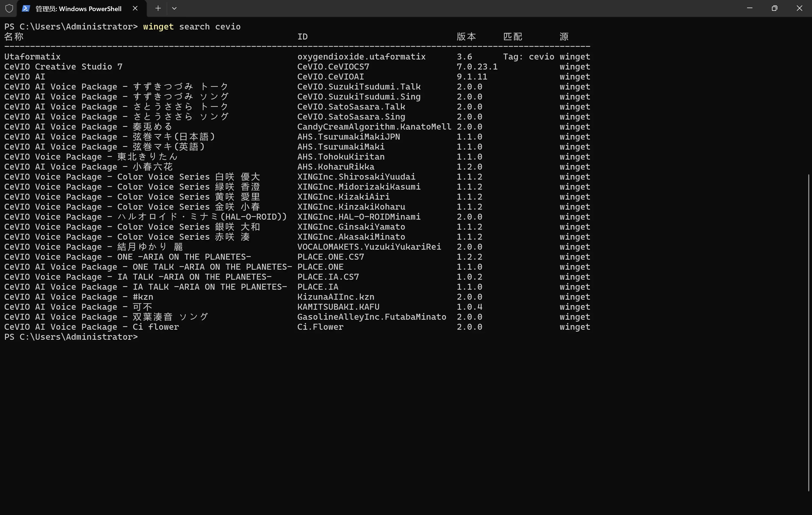Viewport: 812px width, 515px height.
Task: Click the PLACE.IA.CS7 package ID
Action: click(328, 277)
